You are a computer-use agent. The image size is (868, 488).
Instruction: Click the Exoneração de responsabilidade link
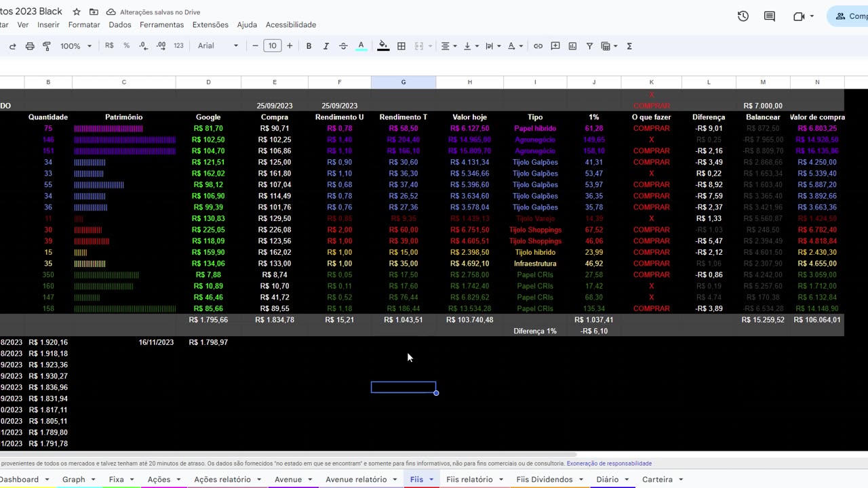[609, 464]
